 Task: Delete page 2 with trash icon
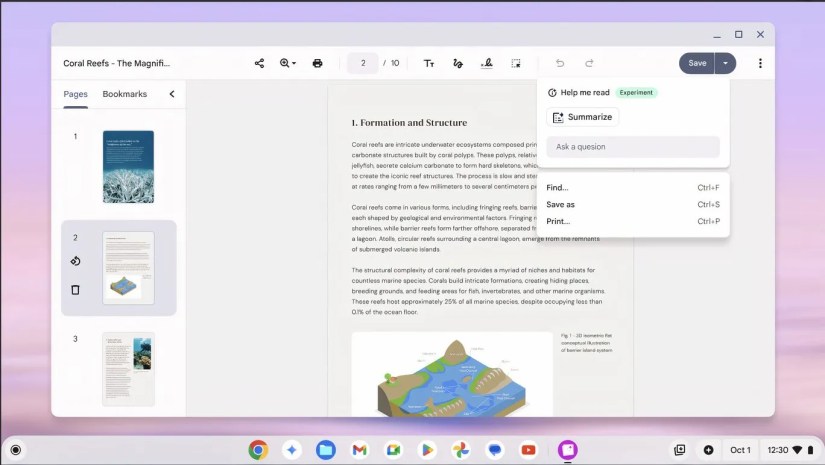tap(75, 290)
